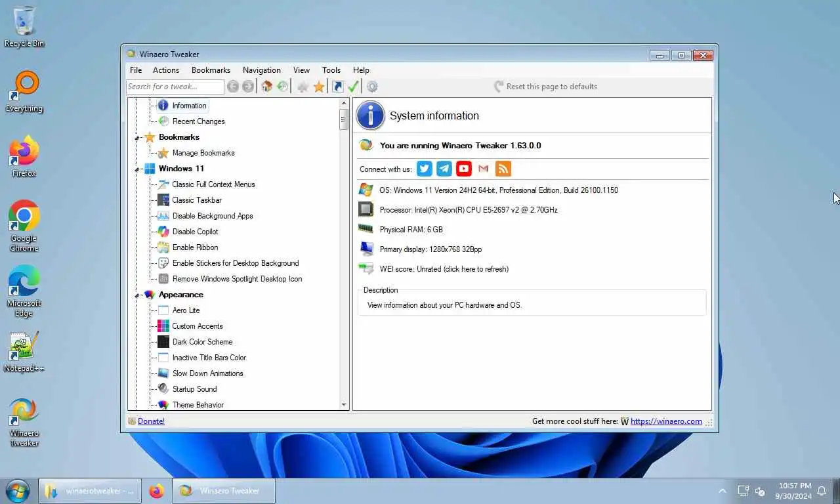Select Enable Stickers for Desktop Background
Image resolution: width=840 pixels, height=504 pixels.
click(236, 263)
